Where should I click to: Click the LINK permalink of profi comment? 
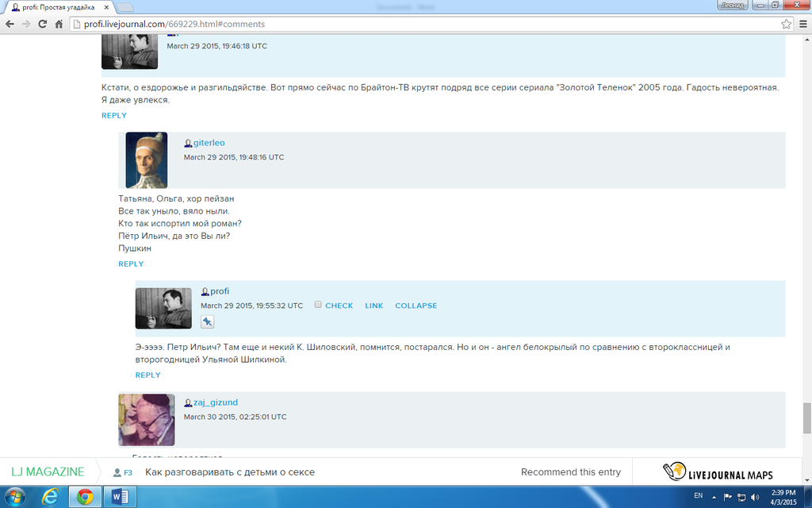point(374,306)
